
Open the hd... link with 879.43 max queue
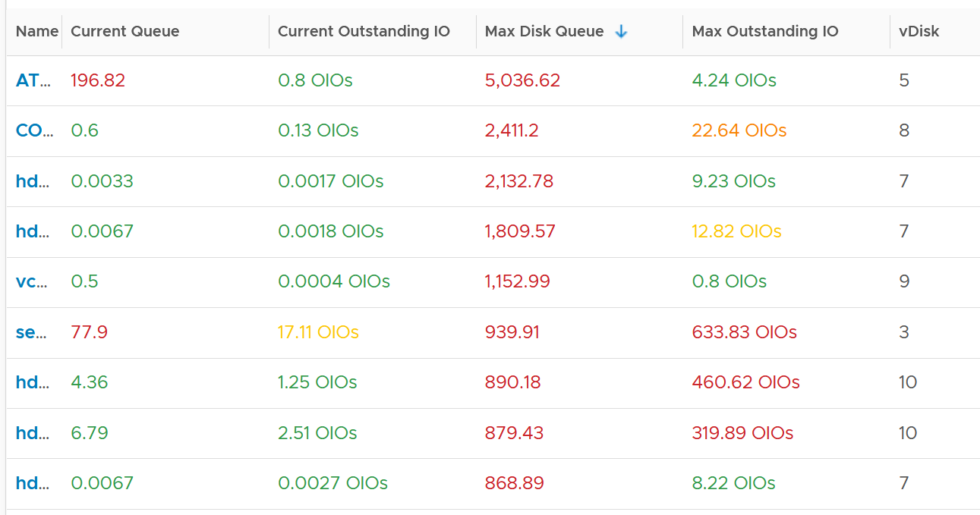(33, 433)
